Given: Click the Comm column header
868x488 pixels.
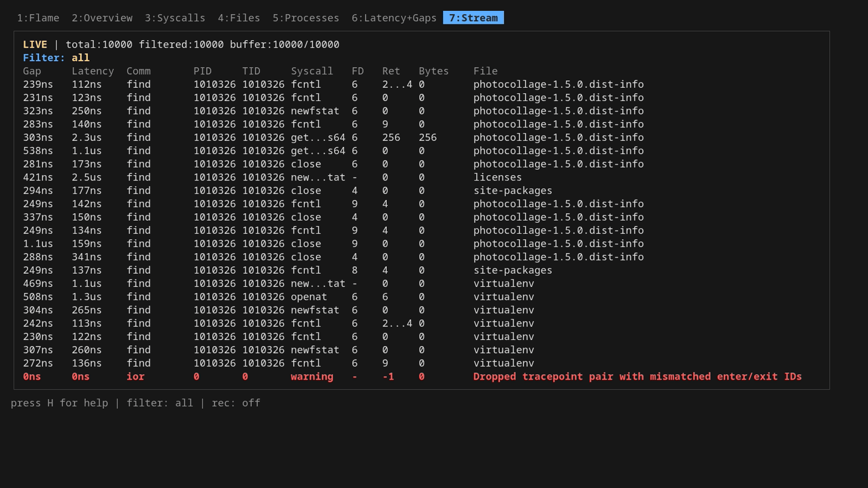Looking at the screenshot, I should pos(138,71).
